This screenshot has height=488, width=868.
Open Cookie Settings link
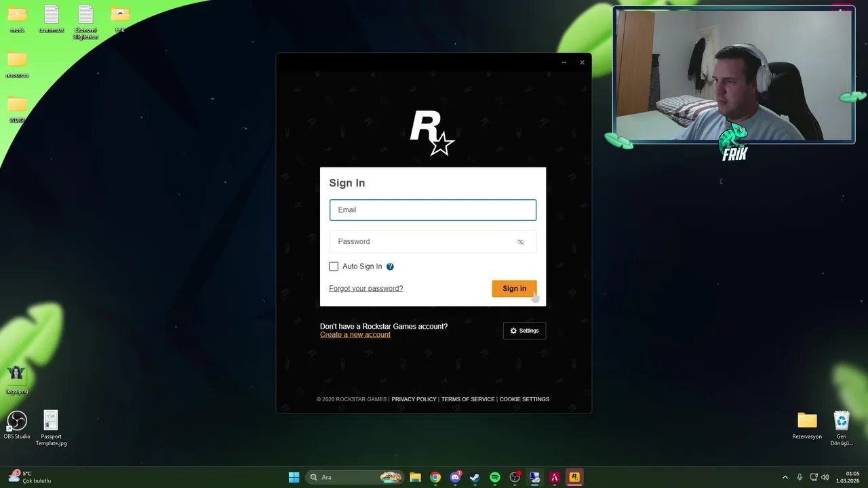pyautogui.click(x=524, y=399)
